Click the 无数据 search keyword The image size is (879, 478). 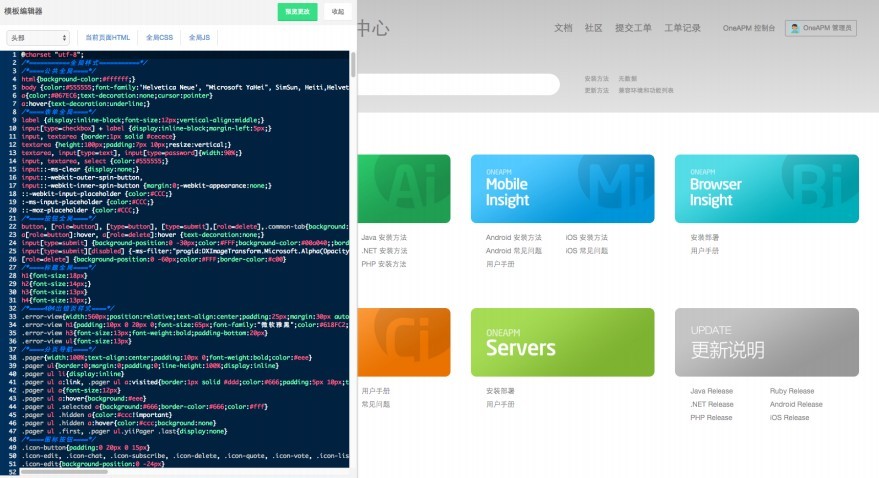[x=627, y=79]
